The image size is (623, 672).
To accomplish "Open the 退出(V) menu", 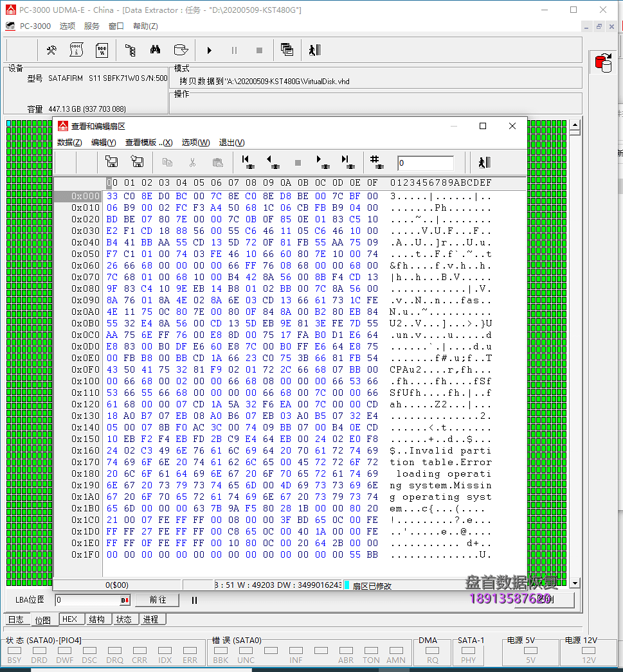I will pyautogui.click(x=231, y=143).
